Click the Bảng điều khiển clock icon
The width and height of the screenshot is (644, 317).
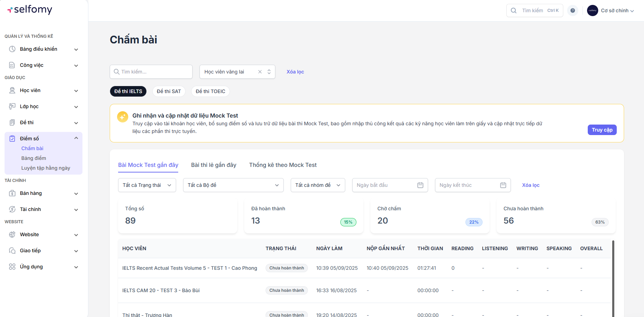tap(12, 49)
